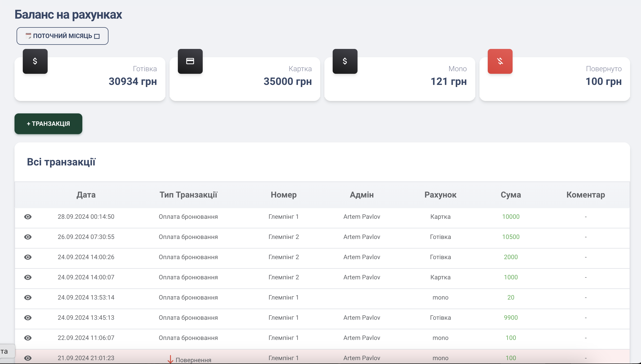The width and height of the screenshot is (641, 364).
Task: Click Глемпінг 2 in the 26.09.2024 row
Action: click(284, 237)
